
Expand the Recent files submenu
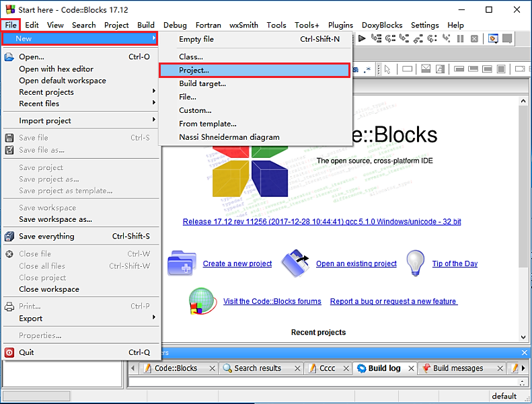click(81, 104)
